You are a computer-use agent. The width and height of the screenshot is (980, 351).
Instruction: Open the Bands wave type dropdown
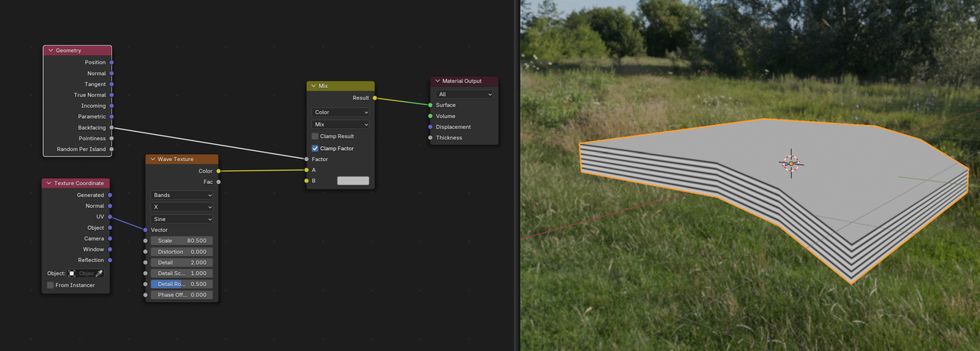tap(182, 195)
